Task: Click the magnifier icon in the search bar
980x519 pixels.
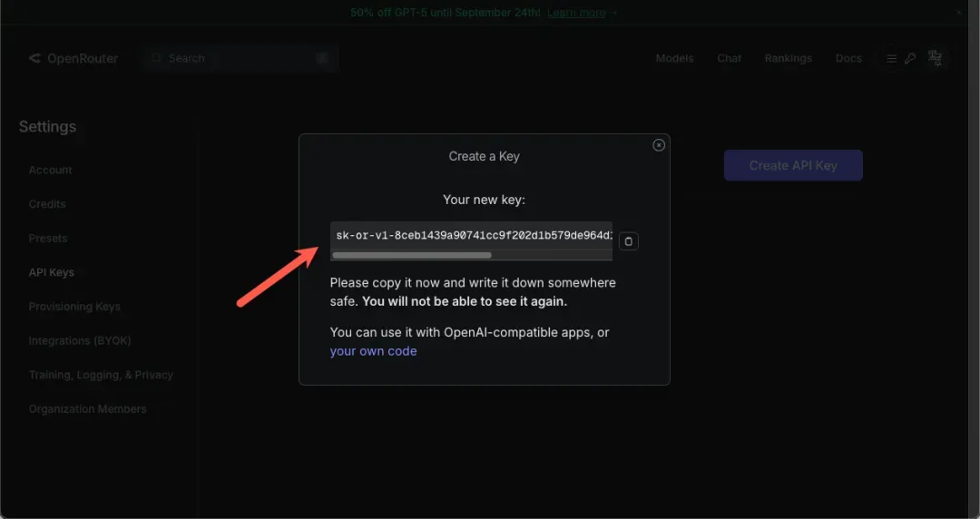Action: (x=158, y=58)
